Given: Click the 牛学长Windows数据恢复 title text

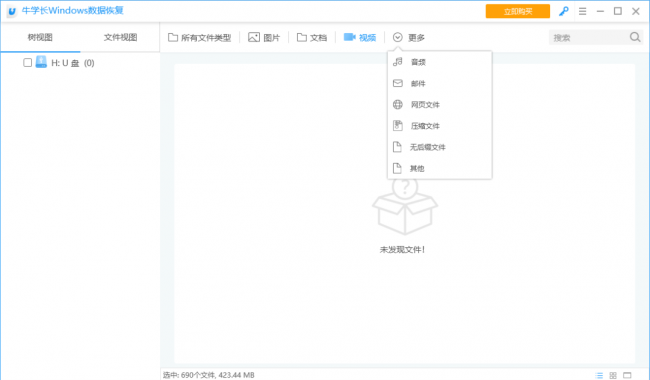Looking at the screenshot, I should pyautogui.click(x=73, y=11).
